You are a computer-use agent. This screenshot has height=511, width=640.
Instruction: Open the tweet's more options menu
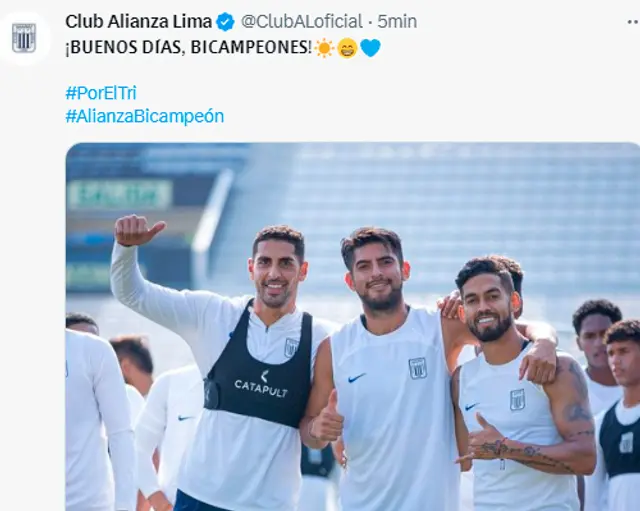click(x=633, y=22)
